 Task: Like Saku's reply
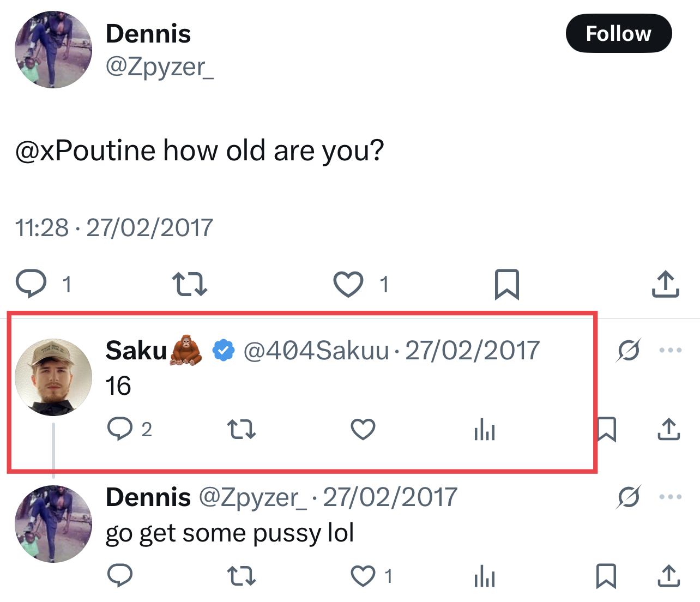click(x=363, y=429)
